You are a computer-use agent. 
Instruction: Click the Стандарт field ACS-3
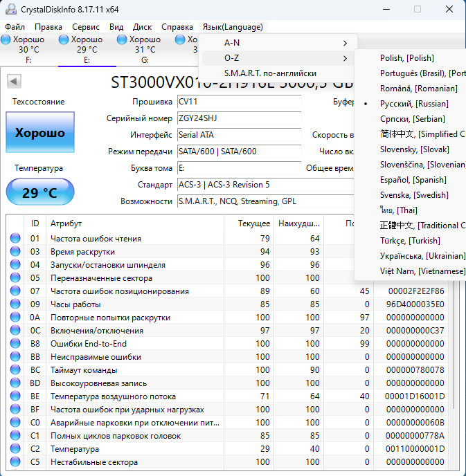coord(265,185)
